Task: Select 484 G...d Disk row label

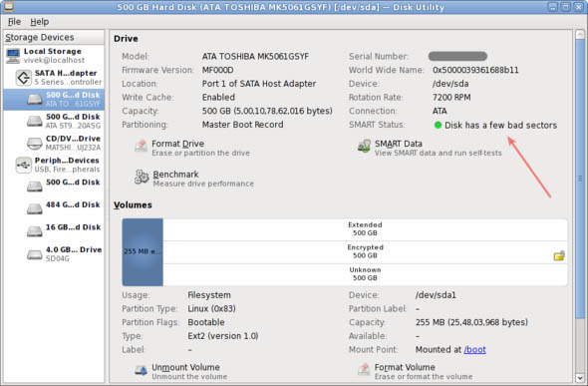Action: [73, 204]
